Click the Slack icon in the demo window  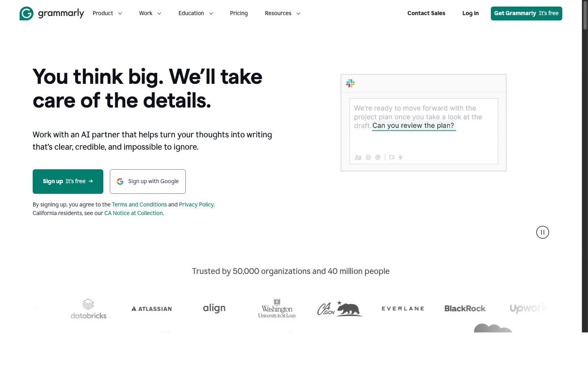pos(350,83)
